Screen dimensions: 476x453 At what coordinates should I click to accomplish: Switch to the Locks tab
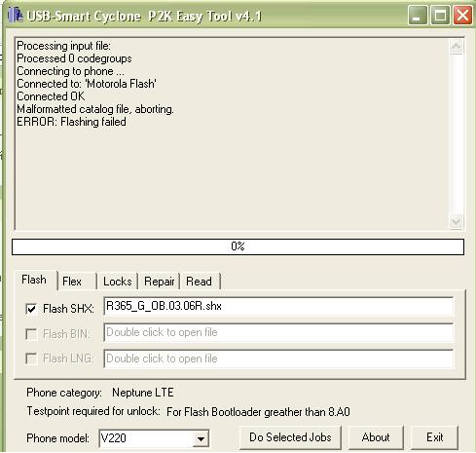tap(118, 282)
